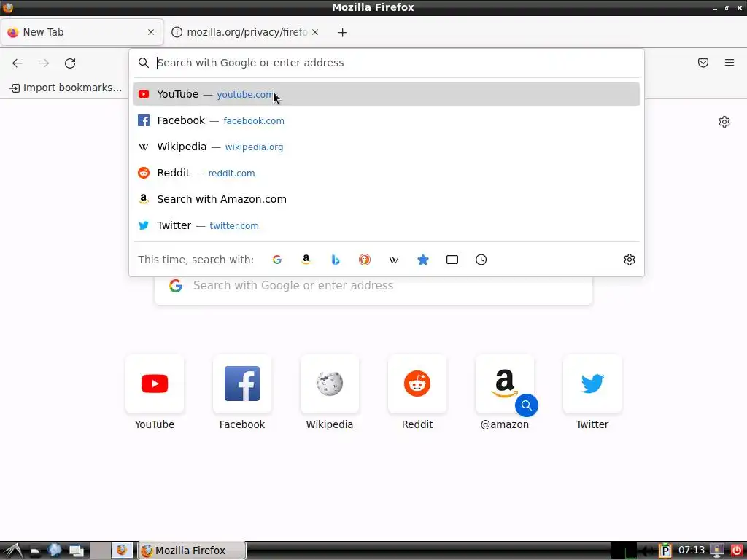Open the system start menu icon
Viewport: 747px width, 560px height.
tap(12, 551)
